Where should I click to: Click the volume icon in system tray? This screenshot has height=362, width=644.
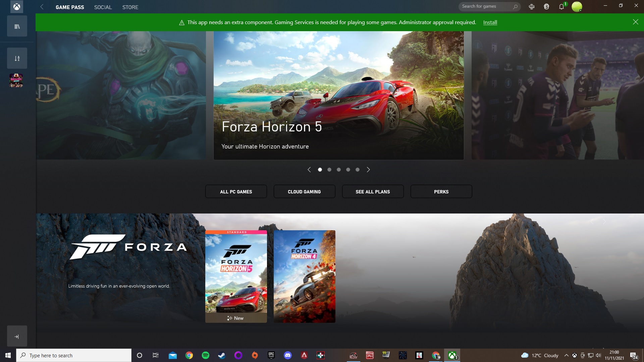pyautogui.click(x=599, y=355)
